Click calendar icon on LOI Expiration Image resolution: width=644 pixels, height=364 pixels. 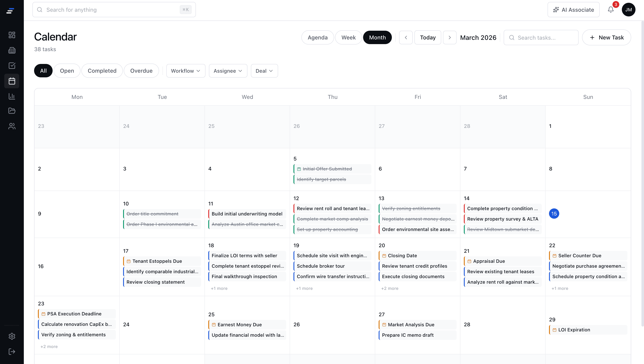[554, 330]
